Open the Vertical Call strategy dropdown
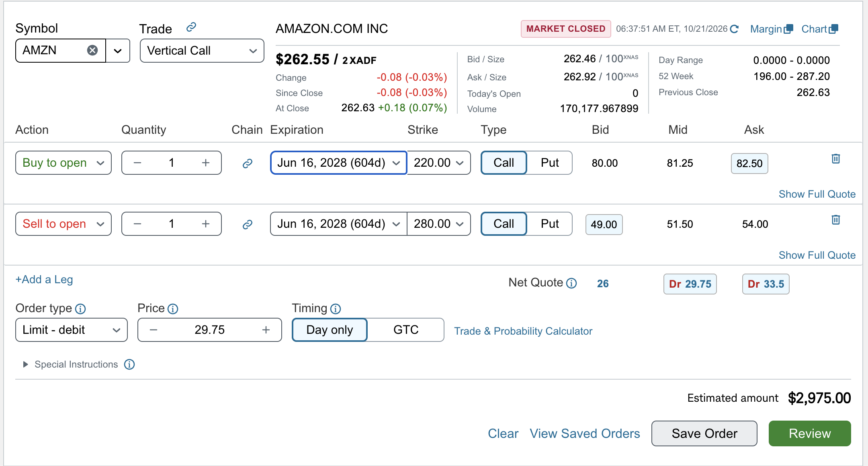The image size is (868, 466). 202,51
